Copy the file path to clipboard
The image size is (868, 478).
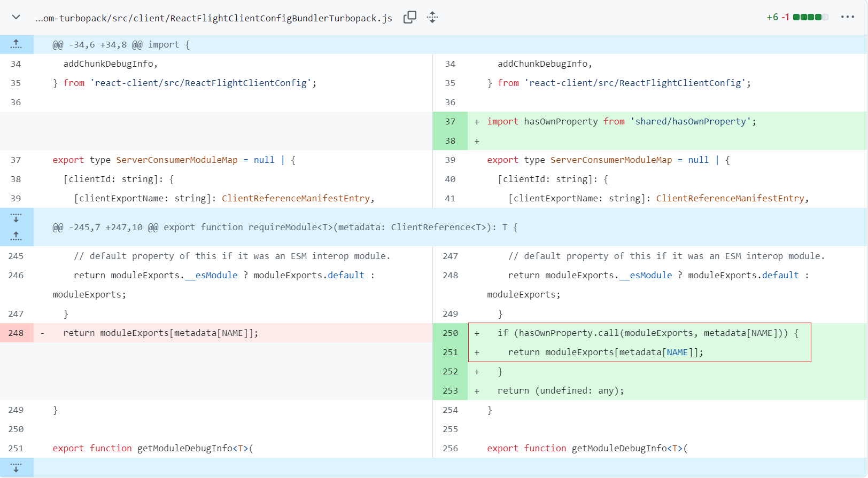click(x=409, y=17)
